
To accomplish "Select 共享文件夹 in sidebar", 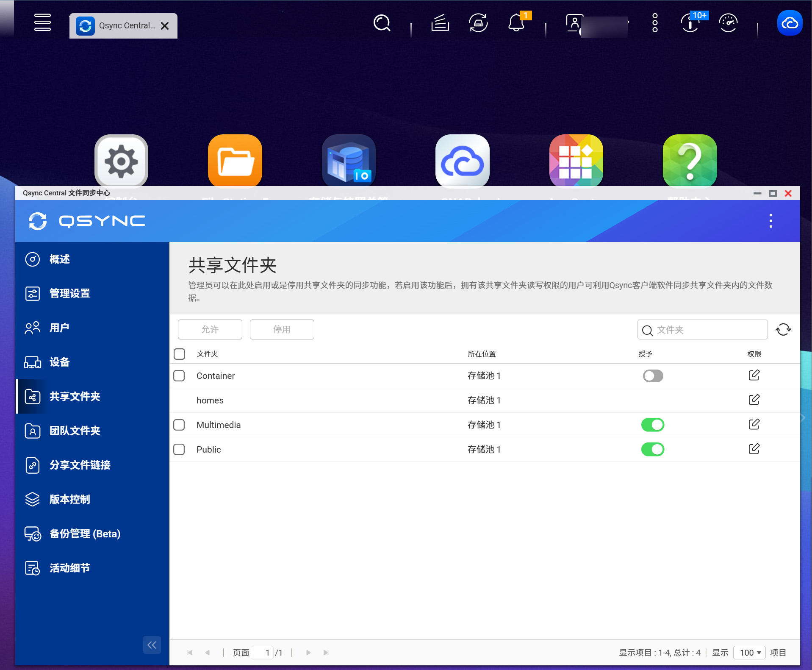I will (92, 396).
